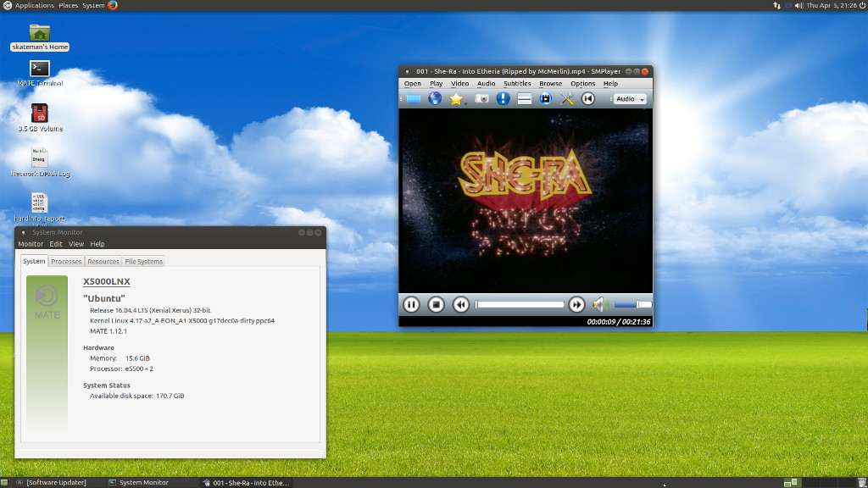The width and height of the screenshot is (868, 488).
Task: Click the network indicator in system tray
Action: [x=776, y=6]
